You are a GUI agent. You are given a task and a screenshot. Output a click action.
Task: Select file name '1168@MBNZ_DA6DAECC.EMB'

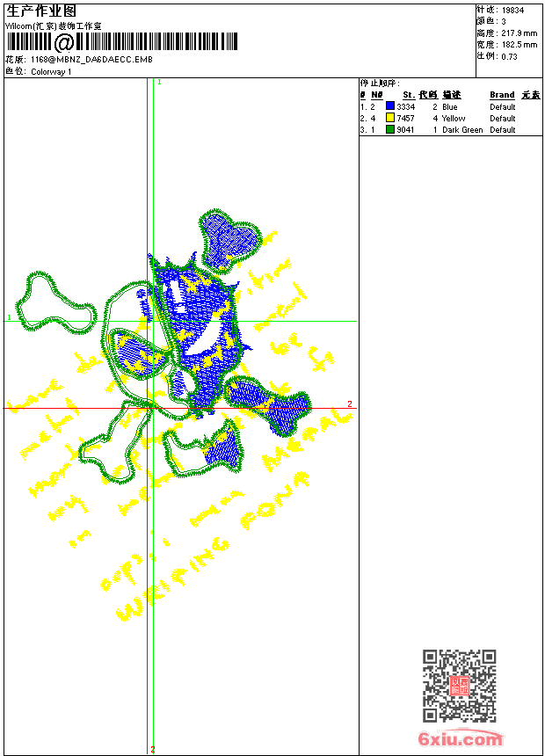(x=91, y=59)
